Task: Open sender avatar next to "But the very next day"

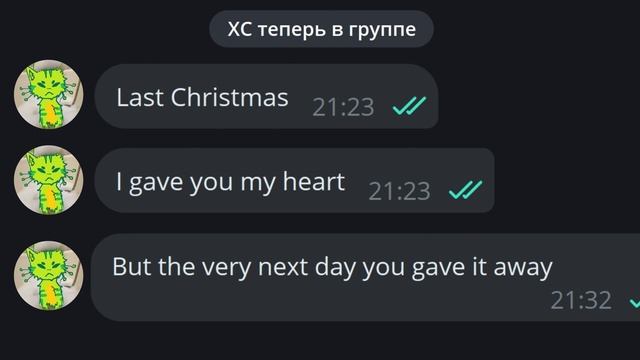Action: pyautogui.click(x=49, y=276)
